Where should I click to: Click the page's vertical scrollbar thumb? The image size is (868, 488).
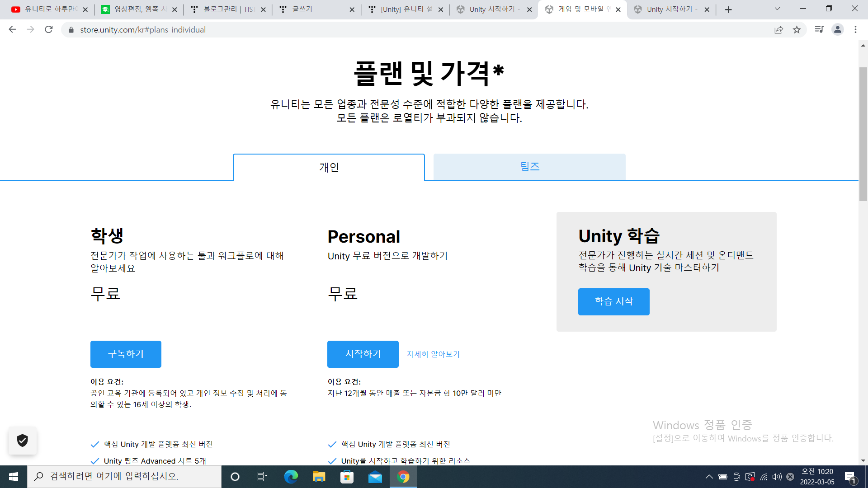point(863,134)
